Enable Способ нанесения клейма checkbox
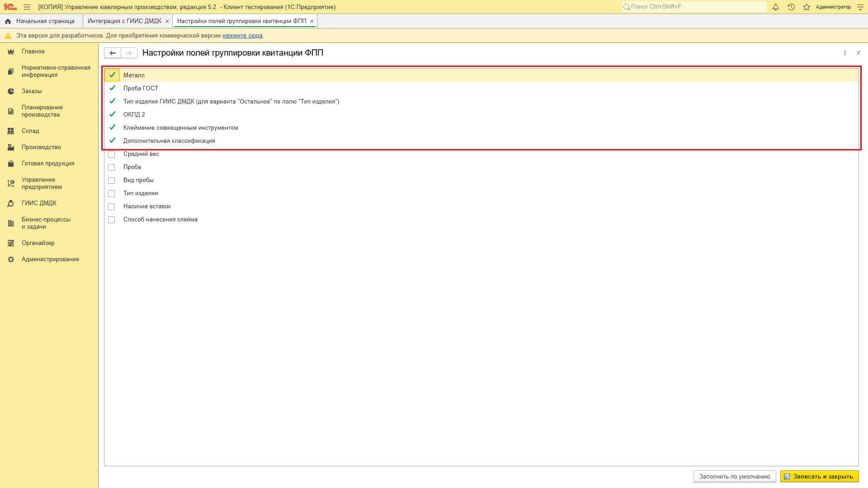This screenshot has height=488, width=868. 112,220
